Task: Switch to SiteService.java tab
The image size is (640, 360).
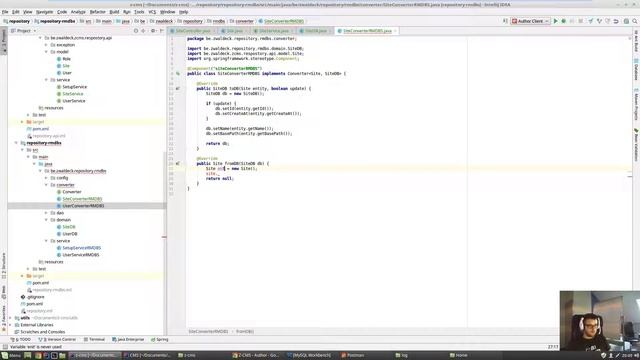Action: (x=272, y=31)
